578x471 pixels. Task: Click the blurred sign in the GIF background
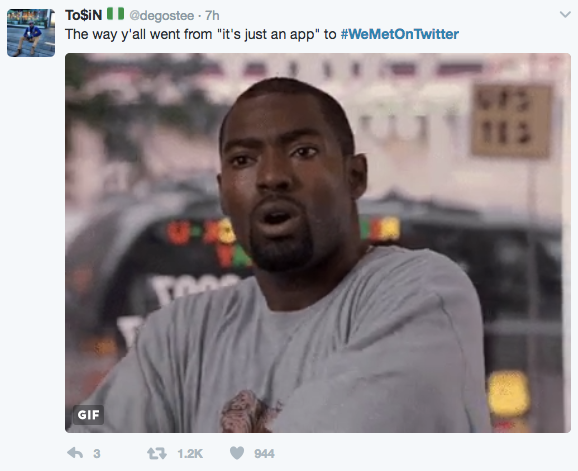click(511, 121)
